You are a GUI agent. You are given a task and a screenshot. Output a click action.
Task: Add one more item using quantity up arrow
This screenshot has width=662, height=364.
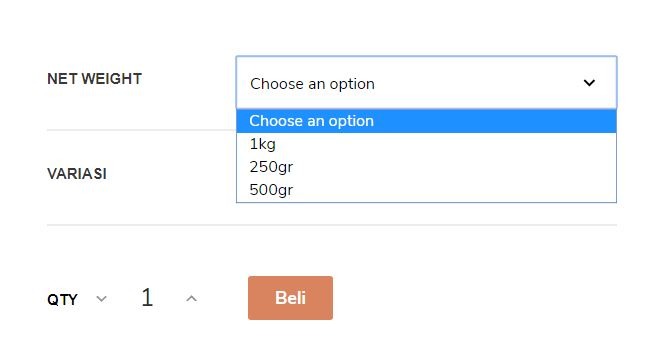coord(191,299)
